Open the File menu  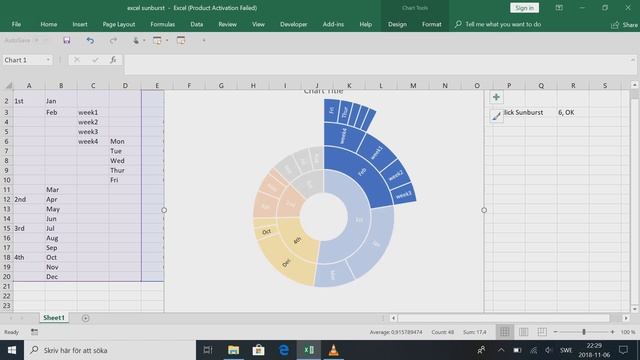[16, 24]
